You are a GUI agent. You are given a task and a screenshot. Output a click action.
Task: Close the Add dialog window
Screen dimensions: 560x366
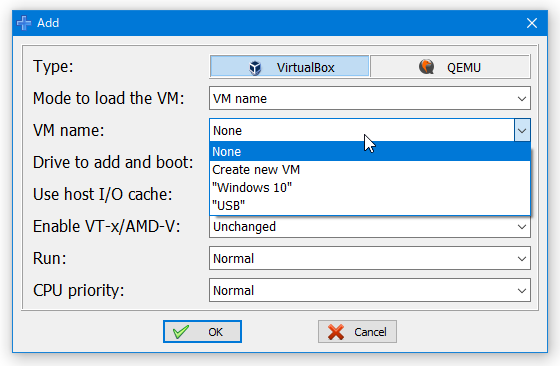tap(532, 23)
